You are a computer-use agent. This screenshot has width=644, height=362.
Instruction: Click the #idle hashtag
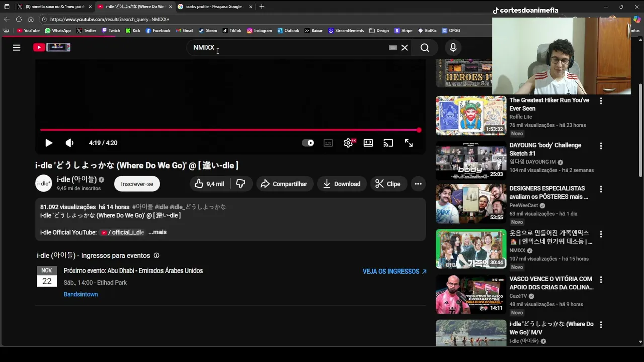pos(162,207)
